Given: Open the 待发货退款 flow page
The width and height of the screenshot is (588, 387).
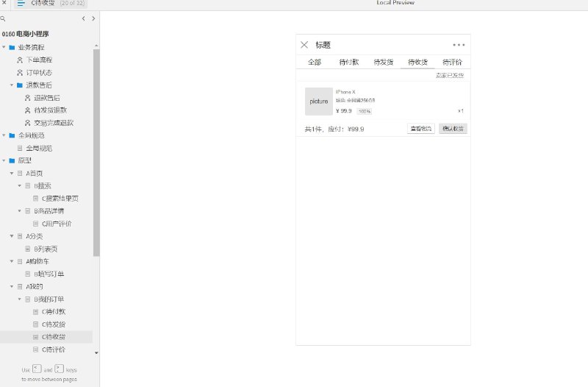Looking at the screenshot, I should coord(50,110).
